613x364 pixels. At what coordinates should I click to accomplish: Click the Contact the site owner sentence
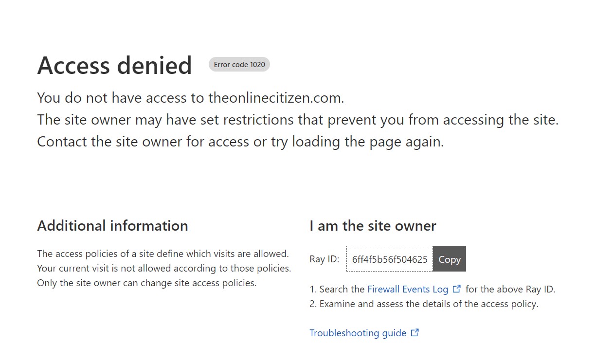[x=240, y=142]
